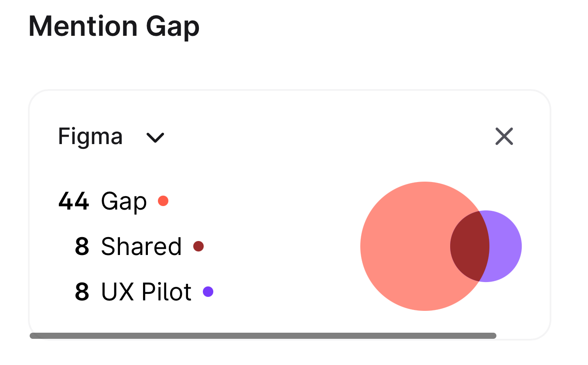The image size is (588, 365).
Task: Click the left end of the scrollbar thumb
Action: tap(34, 336)
